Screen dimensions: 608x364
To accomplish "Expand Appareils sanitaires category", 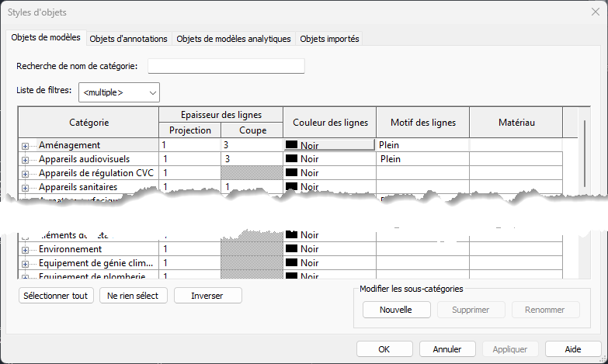I will pos(25,188).
